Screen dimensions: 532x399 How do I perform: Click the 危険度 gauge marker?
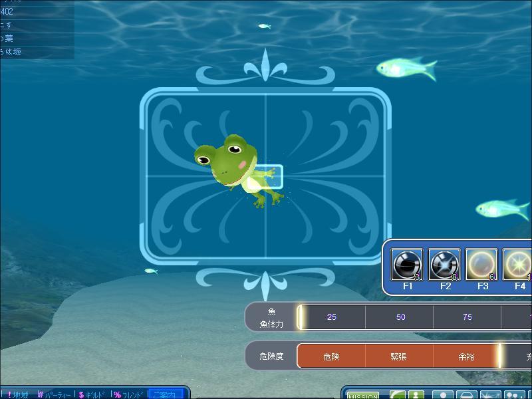tap(500, 356)
